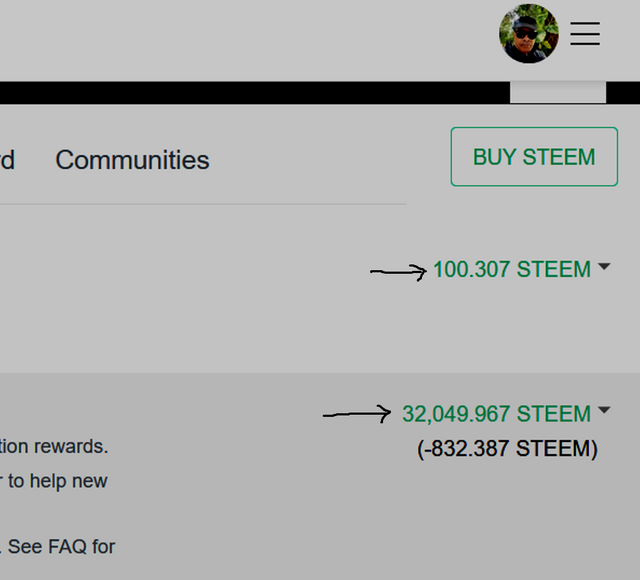
Task: Switch to the Communities tab
Action: click(132, 160)
